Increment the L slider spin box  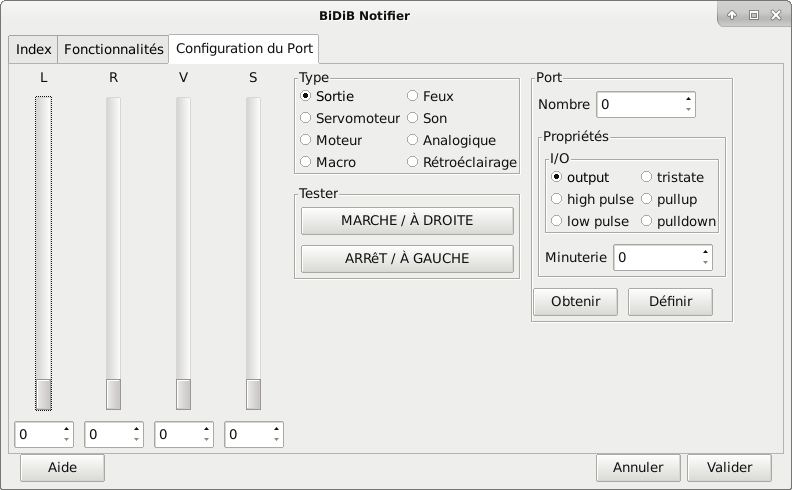(66, 430)
